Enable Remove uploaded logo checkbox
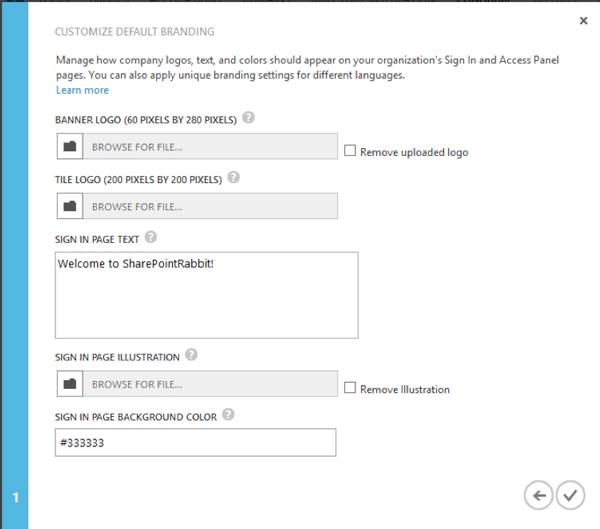The image size is (600, 529). click(x=350, y=150)
